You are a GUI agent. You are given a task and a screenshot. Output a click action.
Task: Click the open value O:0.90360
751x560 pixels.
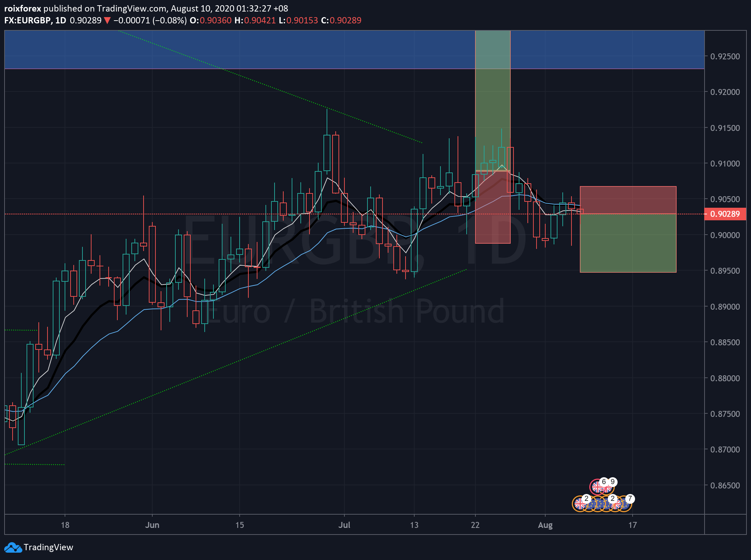coord(211,20)
